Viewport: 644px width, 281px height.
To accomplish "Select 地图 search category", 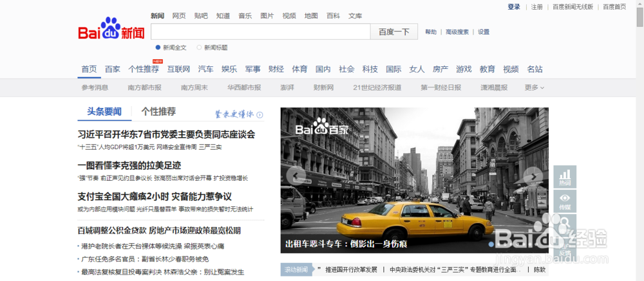I will [x=311, y=16].
